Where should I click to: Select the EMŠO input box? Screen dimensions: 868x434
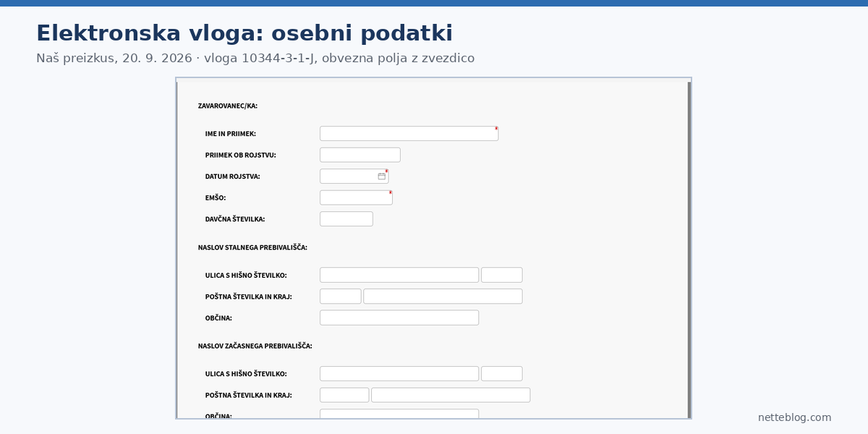click(357, 197)
